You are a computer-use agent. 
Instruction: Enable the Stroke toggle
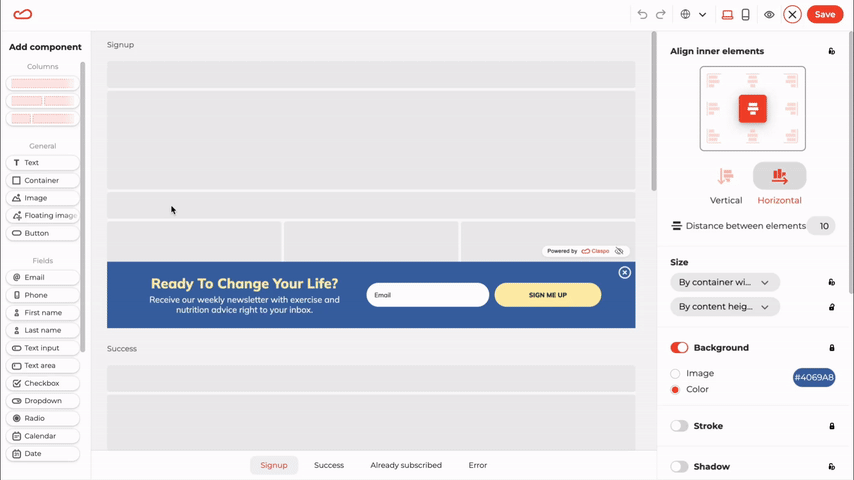coord(679,426)
